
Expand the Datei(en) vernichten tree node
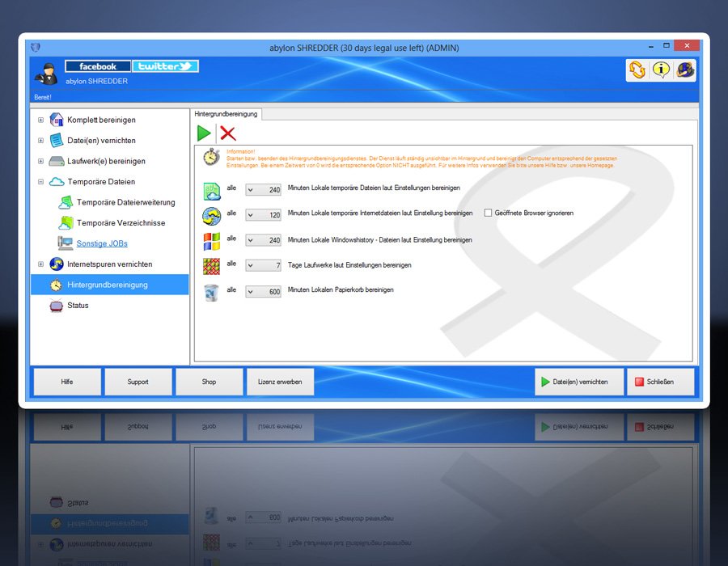tap(41, 140)
